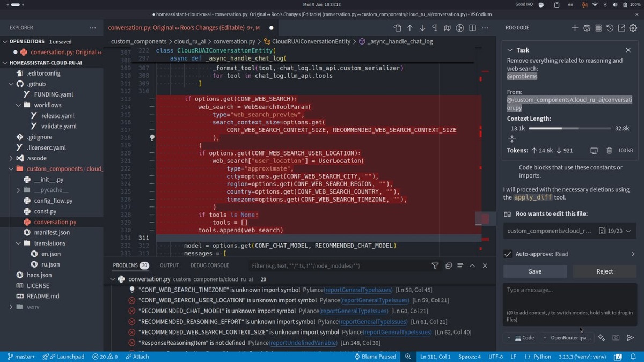Close the Roo Task card

[x=628, y=50]
